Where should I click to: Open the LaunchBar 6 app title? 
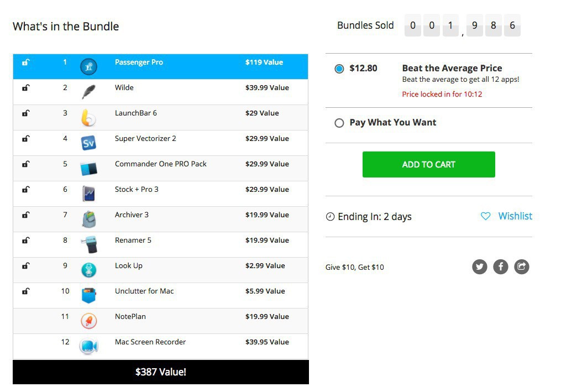pos(136,113)
